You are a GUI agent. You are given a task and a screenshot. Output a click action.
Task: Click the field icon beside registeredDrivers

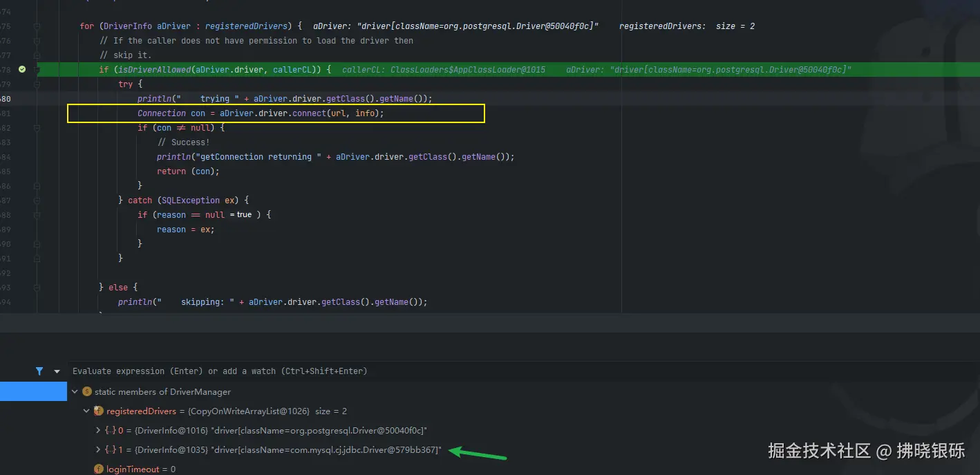click(x=99, y=411)
